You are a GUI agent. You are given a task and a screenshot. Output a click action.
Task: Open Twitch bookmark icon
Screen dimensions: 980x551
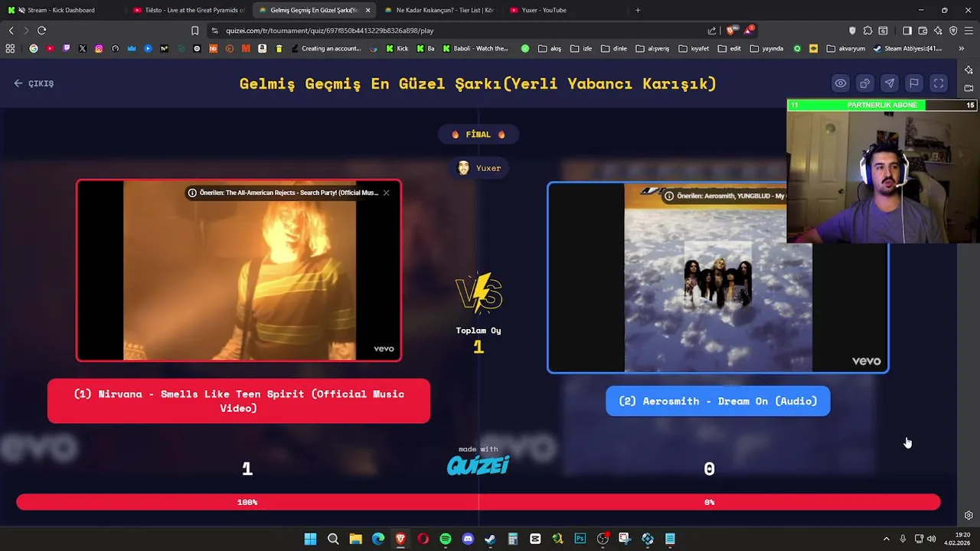point(66,48)
